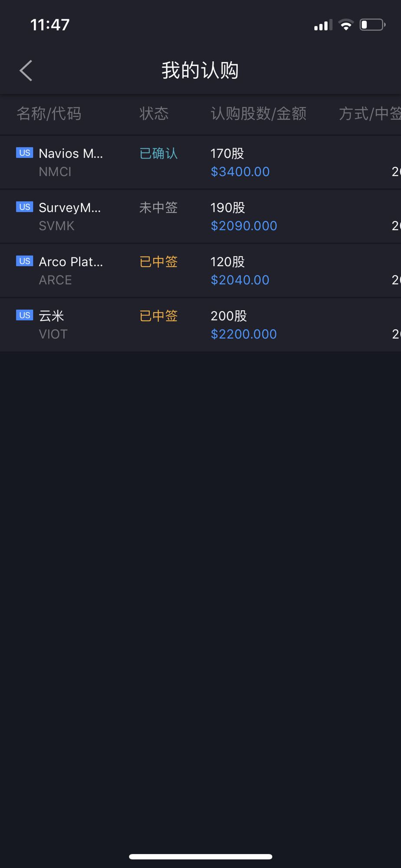Open the SVMK subscription row

pyautogui.click(x=200, y=217)
